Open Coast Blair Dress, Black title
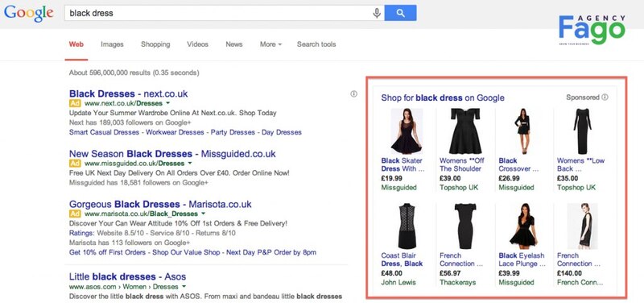 (402, 259)
